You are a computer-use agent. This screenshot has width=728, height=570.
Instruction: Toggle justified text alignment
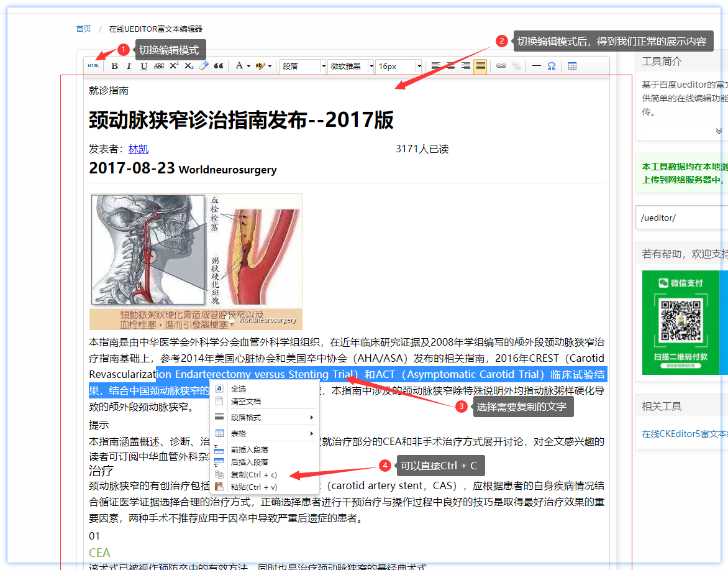pos(480,66)
